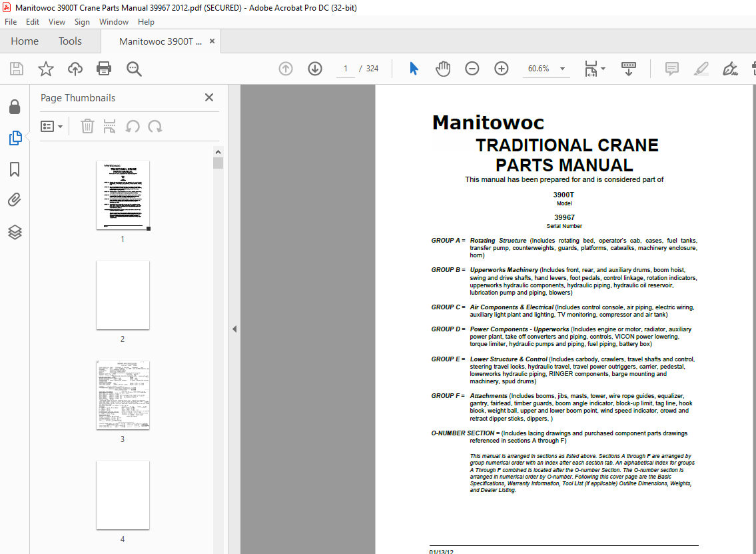Click thumbnails scrollbar up arrow
The image size is (756, 554).
[x=218, y=151]
